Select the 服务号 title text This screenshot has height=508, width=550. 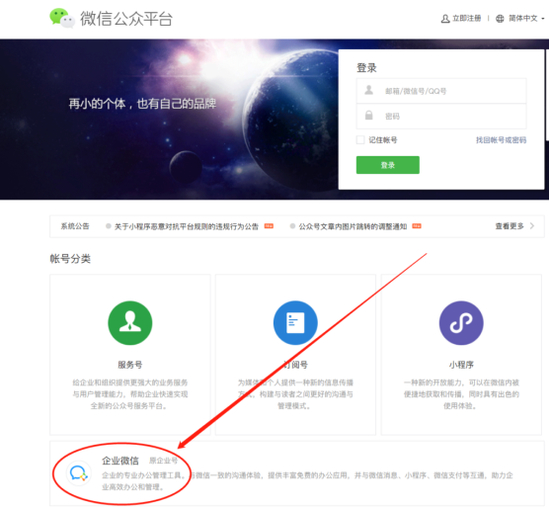point(130,365)
